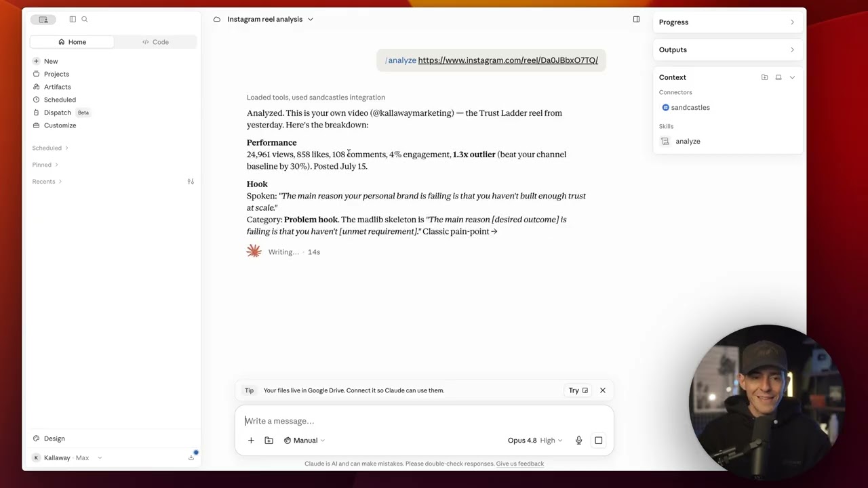The height and width of the screenshot is (488, 868).
Task: Open the Kallaway Max account menu
Action: pyautogui.click(x=67, y=458)
